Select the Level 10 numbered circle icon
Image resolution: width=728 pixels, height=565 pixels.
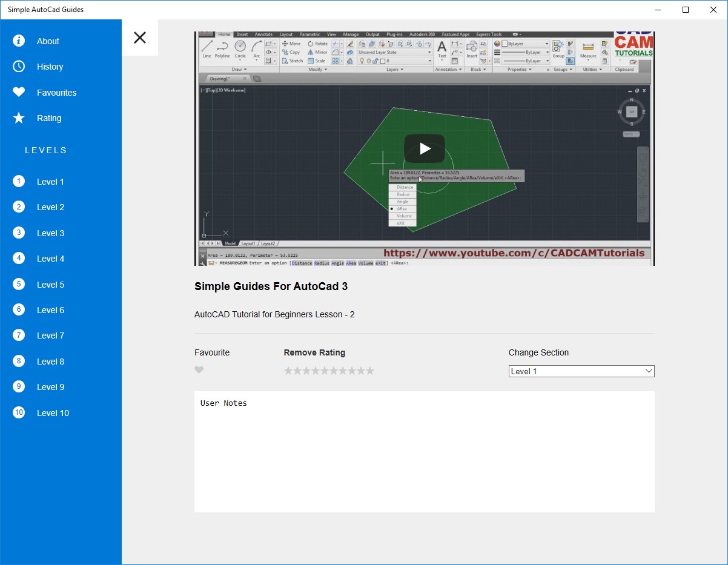19,412
